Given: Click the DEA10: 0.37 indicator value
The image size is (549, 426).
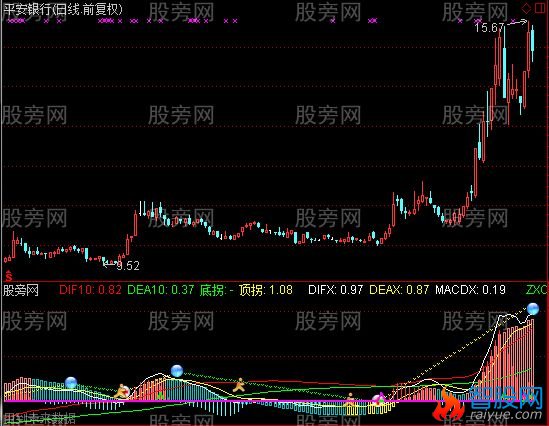Looking at the screenshot, I should 160,290.
